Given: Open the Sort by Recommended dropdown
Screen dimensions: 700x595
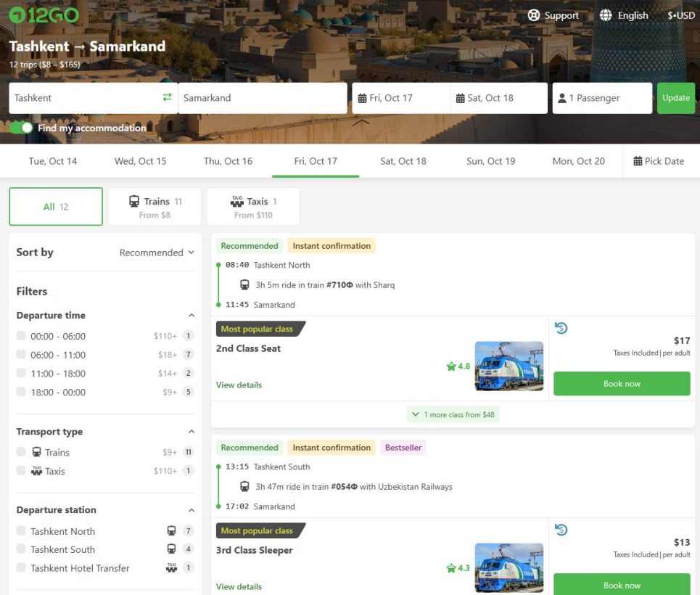Looking at the screenshot, I should [x=157, y=253].
